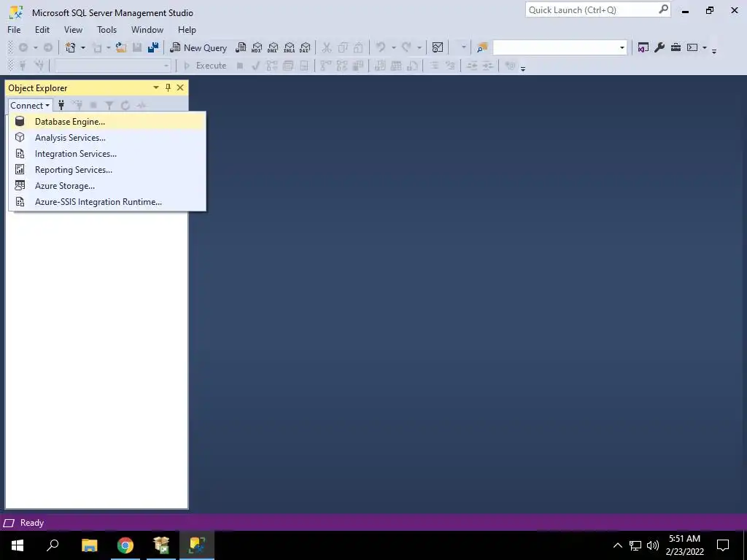747x560 pixels.
Task: Show hidden system tray icons
Action: pyautogui.click(x=617, y=545)
